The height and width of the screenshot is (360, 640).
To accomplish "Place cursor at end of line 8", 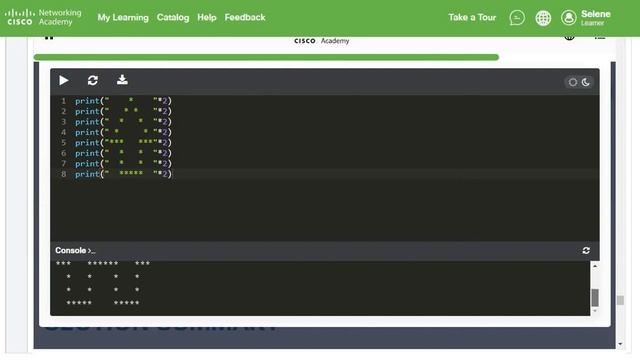I will click(x=173, y=174).
